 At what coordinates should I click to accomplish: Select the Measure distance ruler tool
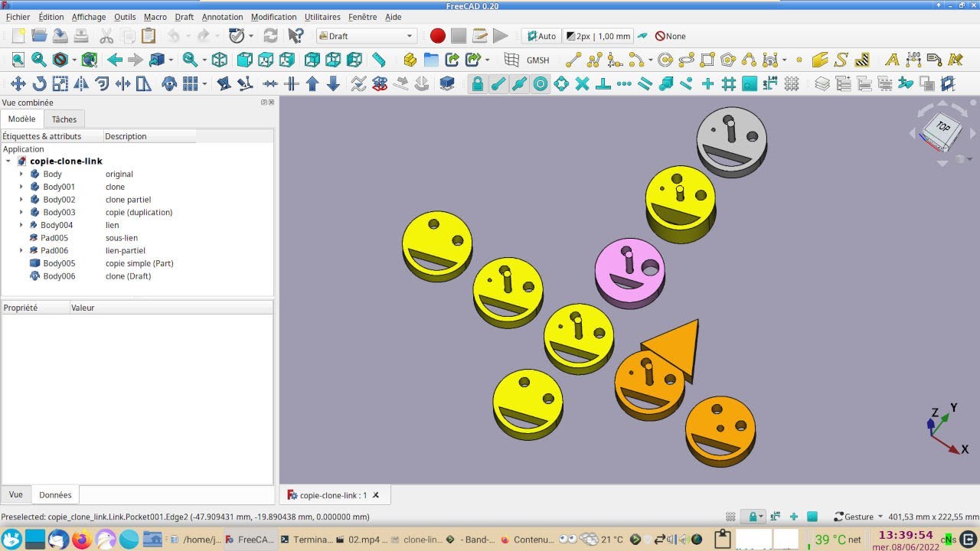click(x=379, y=60)
